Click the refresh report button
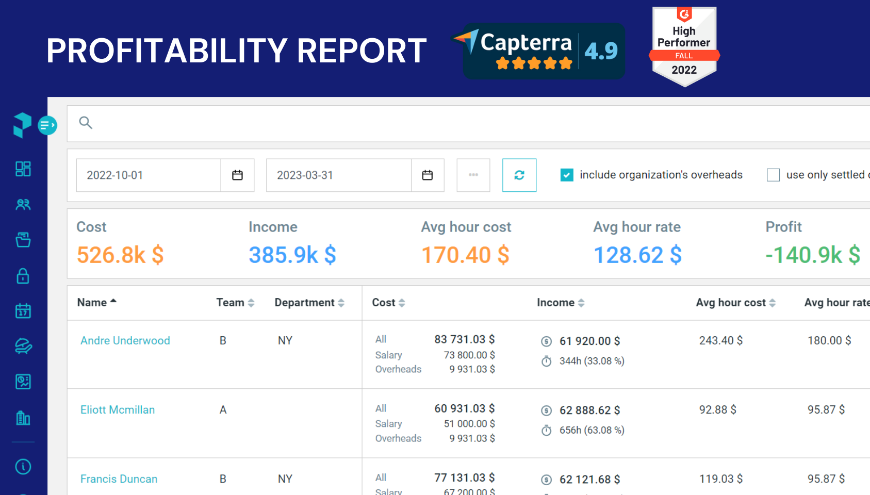 click(x=519, y=175)
